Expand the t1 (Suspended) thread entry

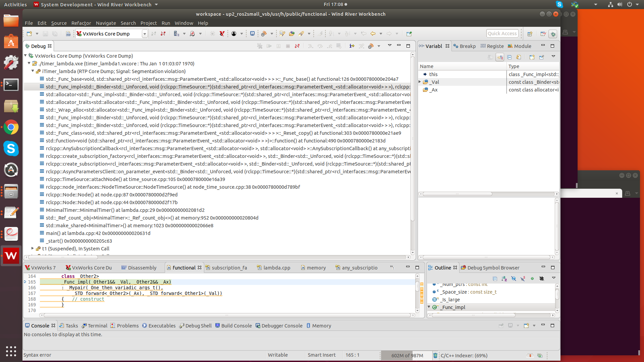pos(33,248)
